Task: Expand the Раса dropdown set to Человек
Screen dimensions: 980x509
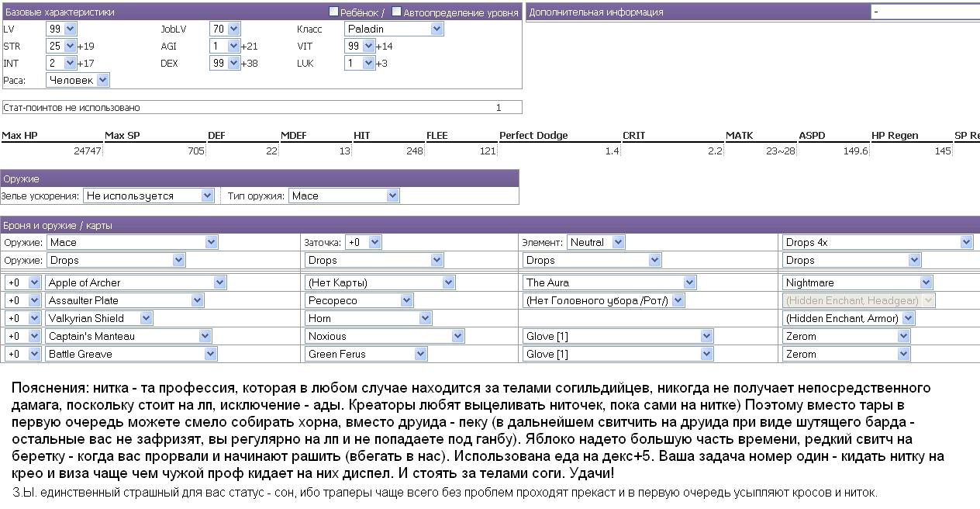Action: coord(78,80)
